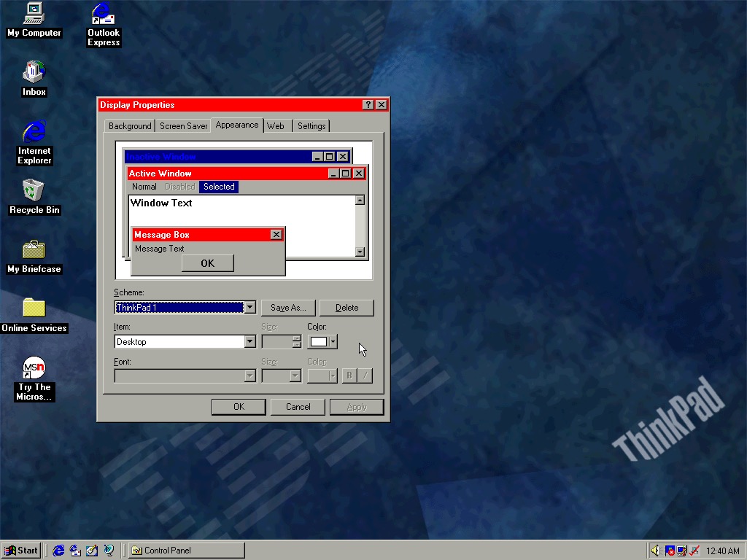The width and height of the screenshot is (747, 560).
Task: Select the Online Services folder icon
Action: coord(34,308)
